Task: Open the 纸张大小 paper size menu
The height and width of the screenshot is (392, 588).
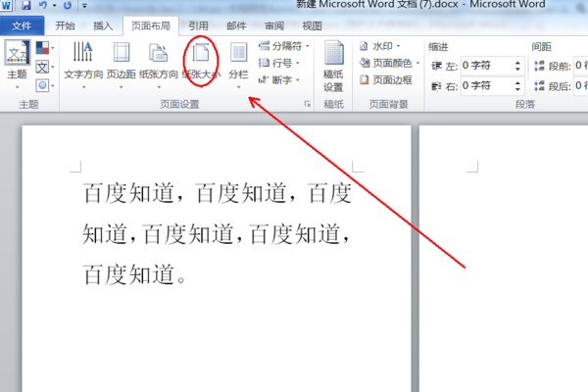Action: 201,65
